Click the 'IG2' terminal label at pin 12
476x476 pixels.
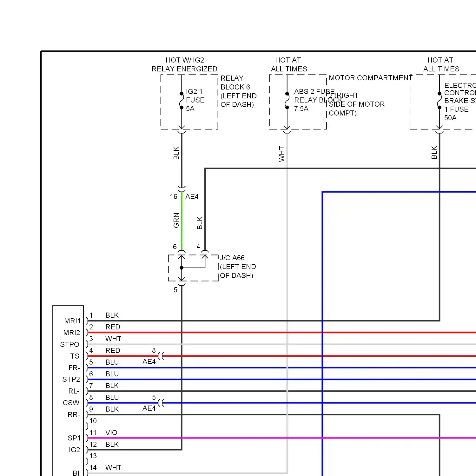75,450
